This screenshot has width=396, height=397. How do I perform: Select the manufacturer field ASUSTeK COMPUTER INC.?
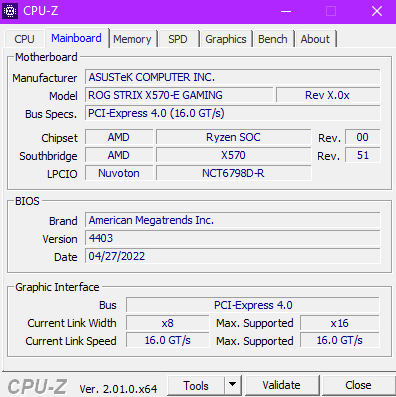pos(232,77)
